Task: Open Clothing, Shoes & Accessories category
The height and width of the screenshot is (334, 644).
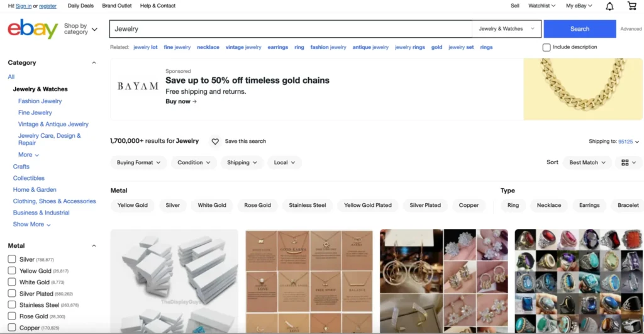Action: point(54,201)
